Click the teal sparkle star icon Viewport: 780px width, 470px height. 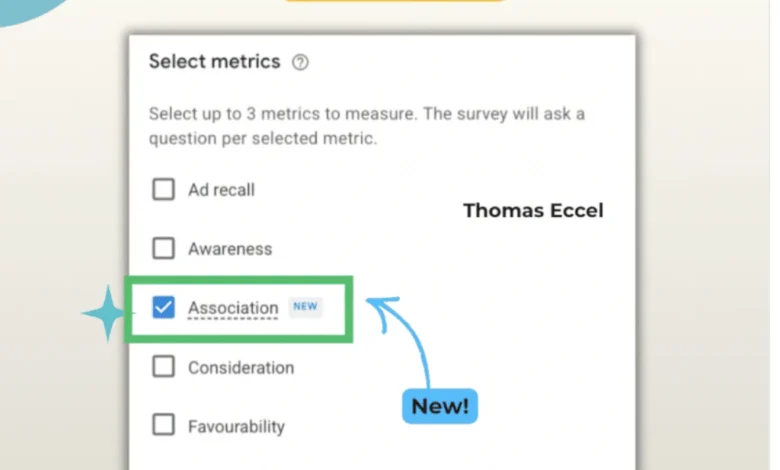coord(102,313)
